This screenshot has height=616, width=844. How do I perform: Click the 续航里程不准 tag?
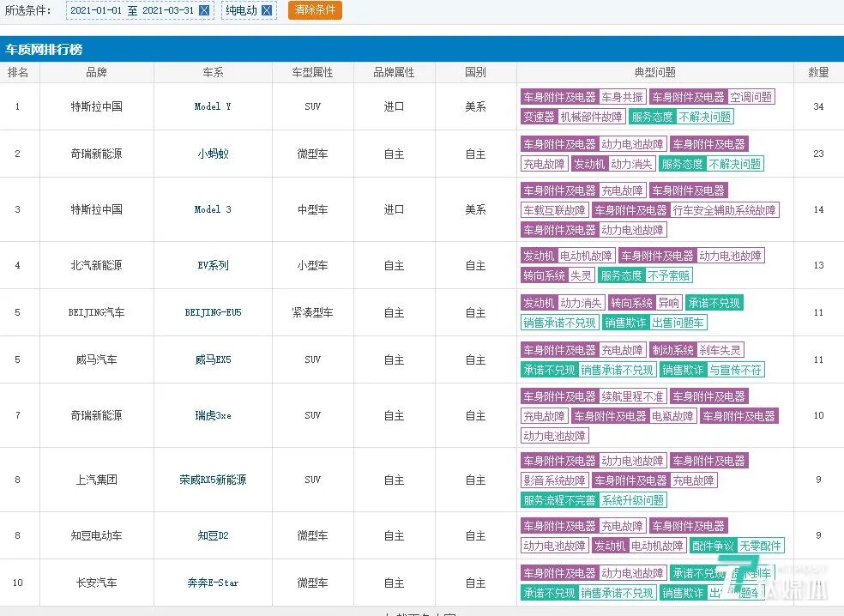(632, 397)
